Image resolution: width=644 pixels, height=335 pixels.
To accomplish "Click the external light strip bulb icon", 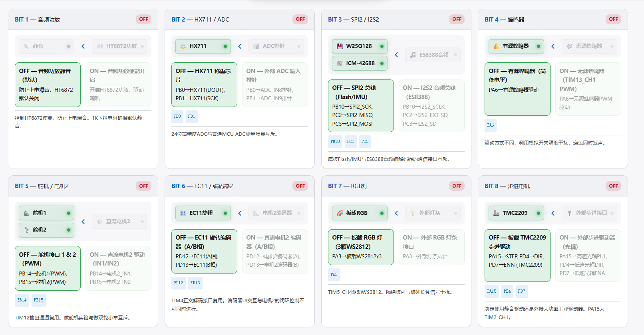I will (413, 213).
